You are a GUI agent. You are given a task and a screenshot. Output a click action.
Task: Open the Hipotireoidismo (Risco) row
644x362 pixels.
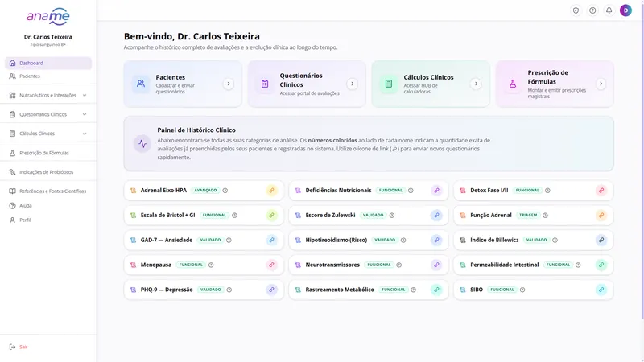pyautogui.click(x=369, y=240)
